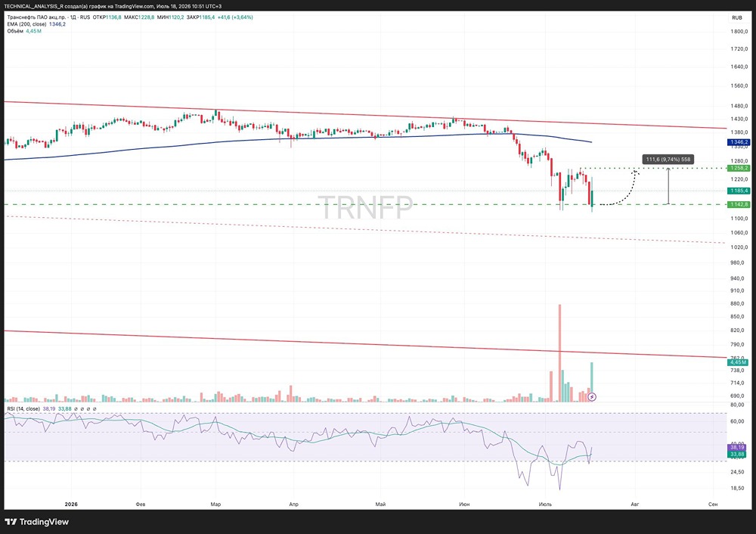Open the RUB currency selector

click(x=737, y=18)
